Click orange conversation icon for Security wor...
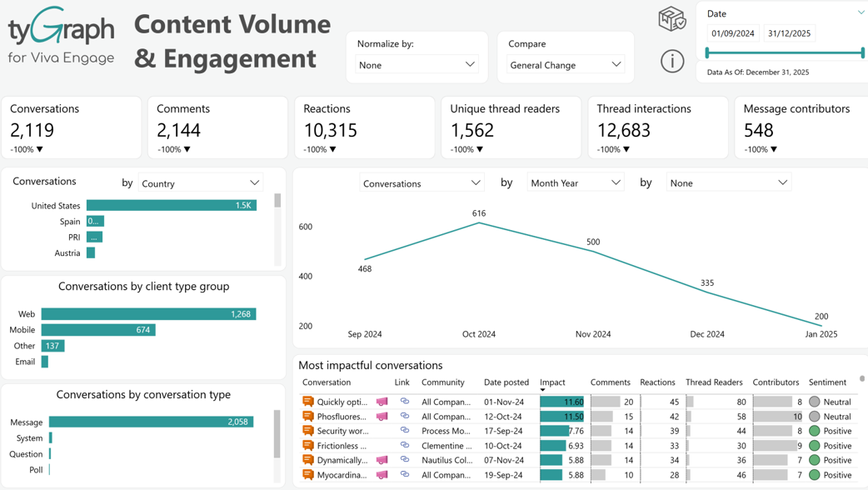The height and width of the screenshot is (490, 868). click(x=307, y=431)
